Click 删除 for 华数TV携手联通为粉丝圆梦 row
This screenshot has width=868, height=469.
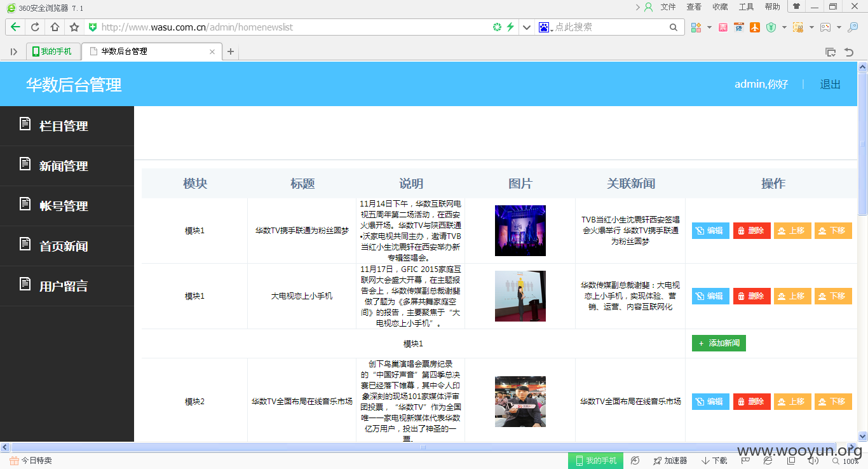point(752,231)
